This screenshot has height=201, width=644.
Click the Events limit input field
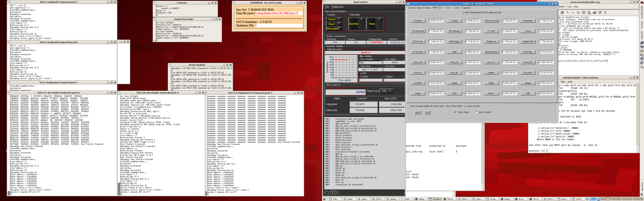tap(371, 80)
